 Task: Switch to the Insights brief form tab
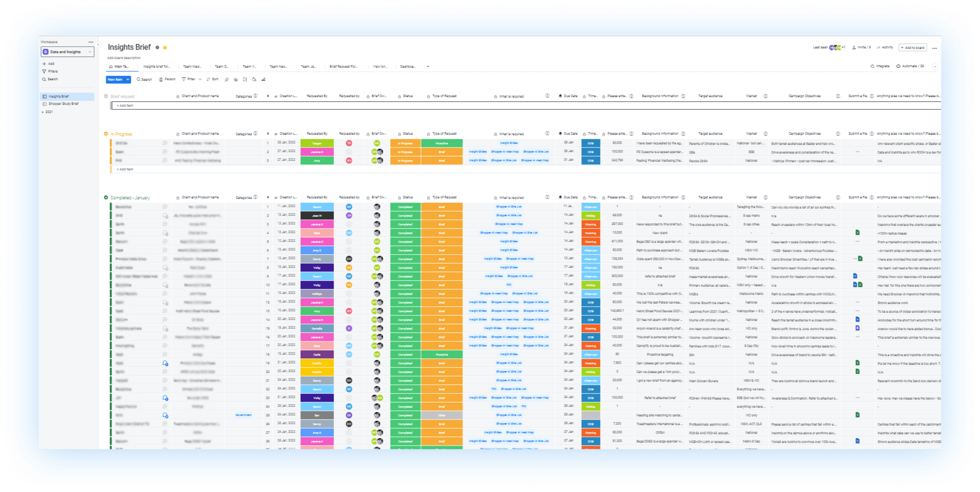156,67
